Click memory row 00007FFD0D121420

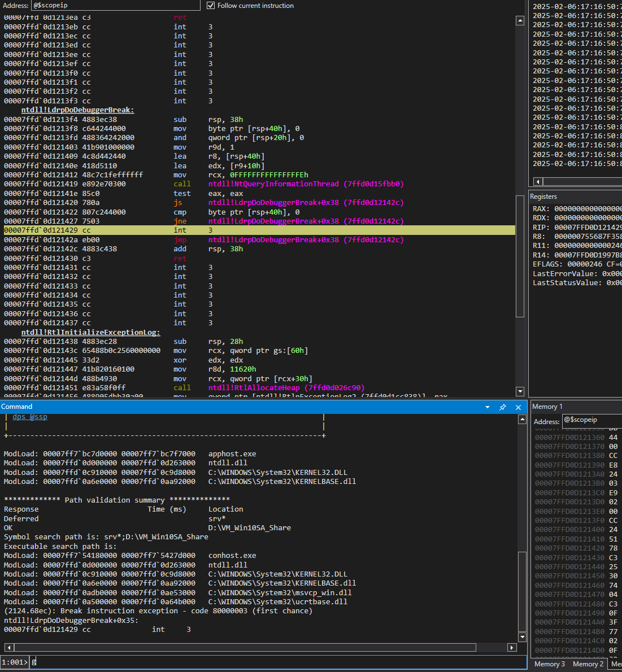tap(576, 548)
